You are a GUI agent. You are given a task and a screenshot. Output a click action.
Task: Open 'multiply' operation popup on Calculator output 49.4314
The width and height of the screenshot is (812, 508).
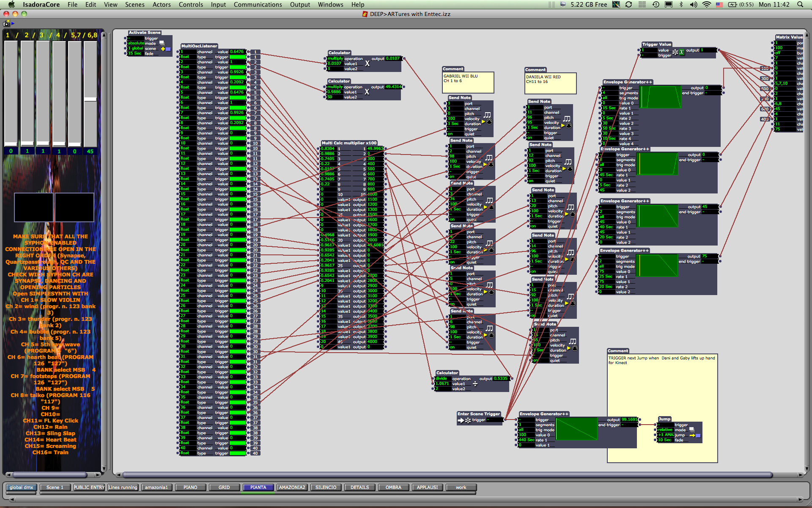335,87
